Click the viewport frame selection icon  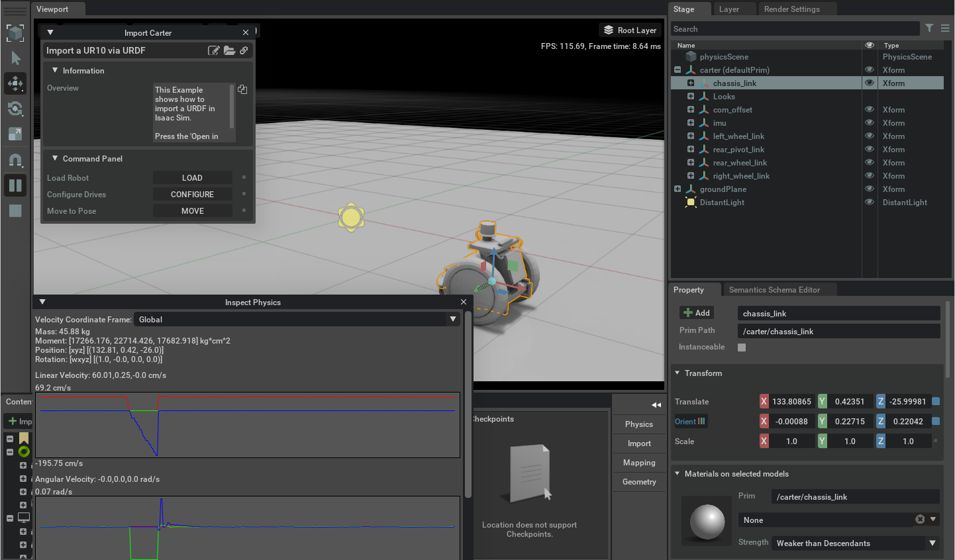15,32
